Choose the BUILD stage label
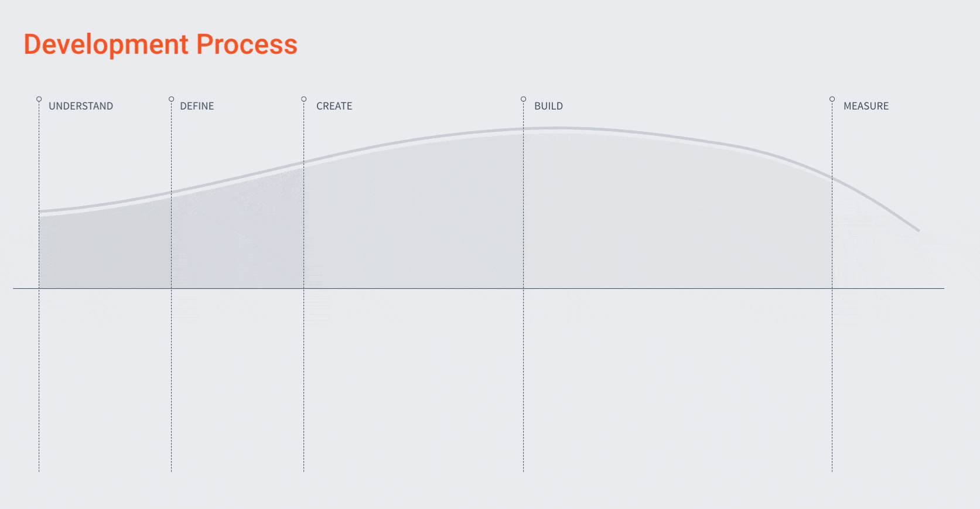The height and width of the screenshot is (509, 980). click(549, 106)
